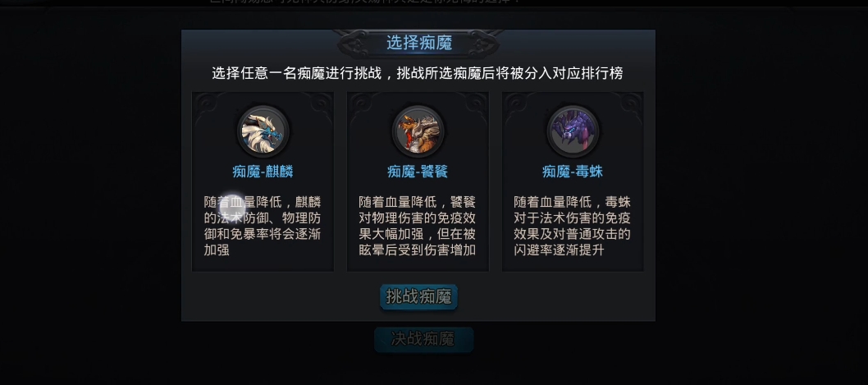
Task: Click the challenge instruction sentence under the title
Action: pyautogui.click(x=418, y=73)
